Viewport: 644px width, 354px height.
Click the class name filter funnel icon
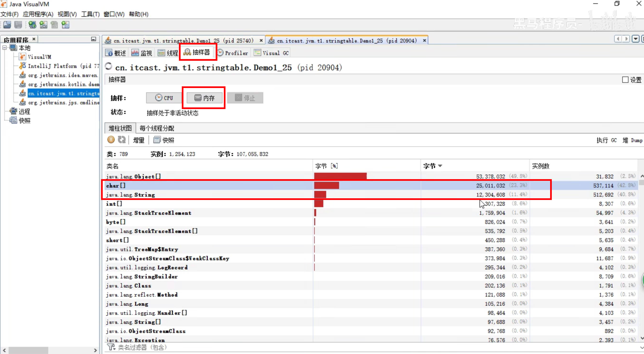click(111, 347)
